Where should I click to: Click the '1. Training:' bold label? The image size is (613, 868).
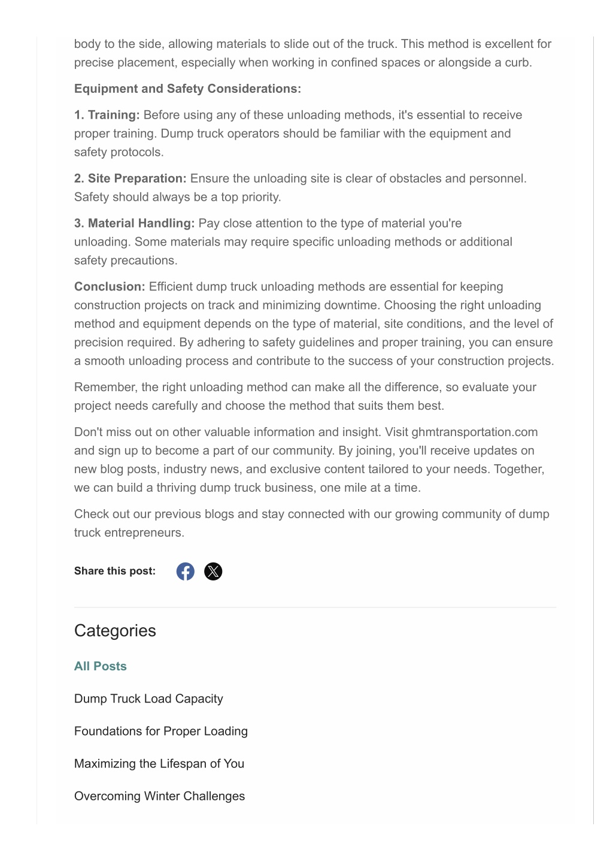tap(107, 115)
